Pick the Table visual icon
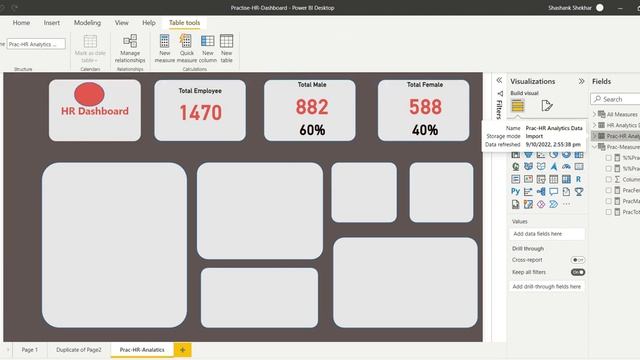640x360 pixels. click(x=554, y=179)
